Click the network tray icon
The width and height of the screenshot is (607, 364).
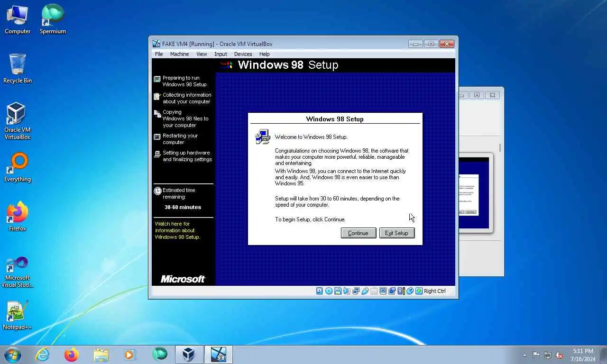[548, 355]
